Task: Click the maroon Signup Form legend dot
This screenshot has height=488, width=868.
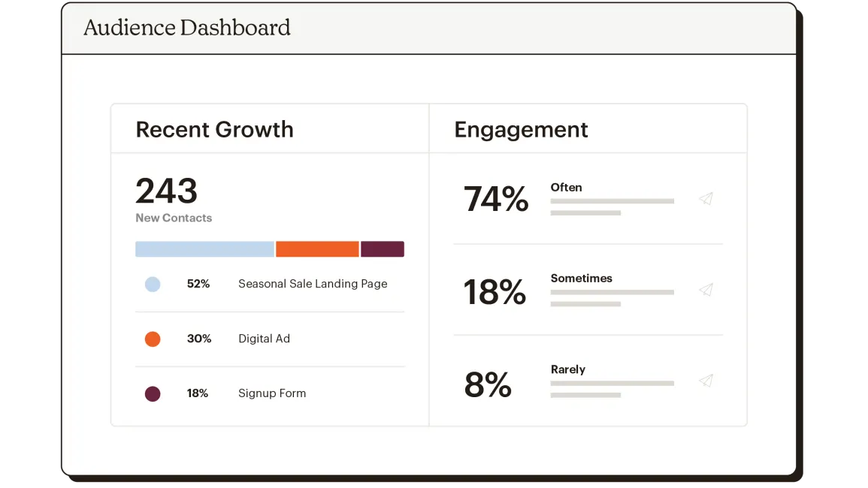Action: tap(153, 393)
